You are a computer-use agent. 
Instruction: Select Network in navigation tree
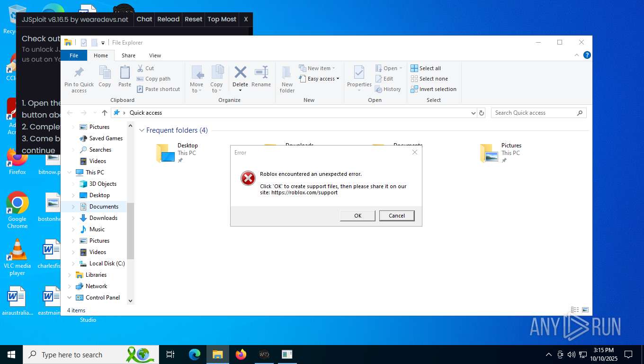click(96, 286)
